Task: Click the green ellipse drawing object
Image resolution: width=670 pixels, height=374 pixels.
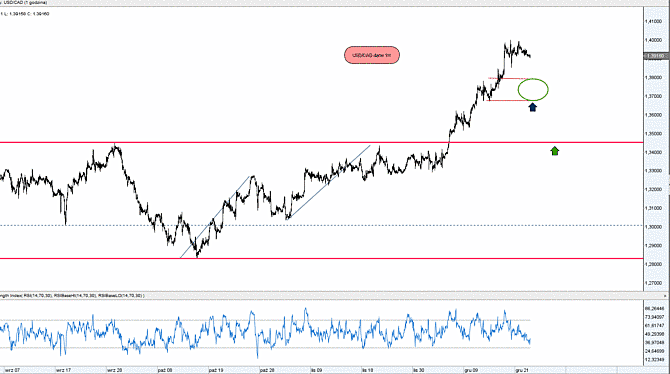Action: coord(533,90)
